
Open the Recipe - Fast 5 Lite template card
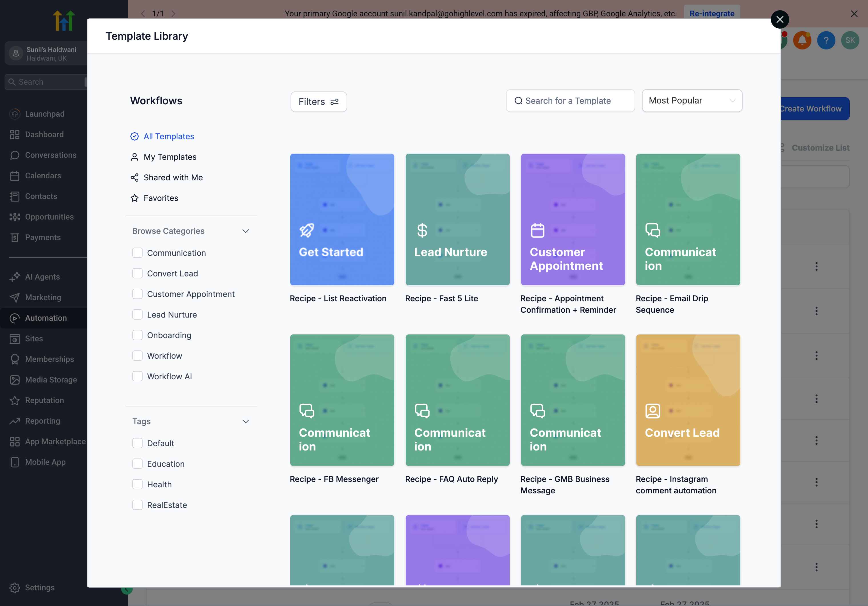[457, 220]
